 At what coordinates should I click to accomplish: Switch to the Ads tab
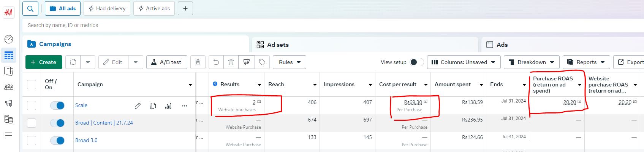pyautogui.click(x=563, y=45)
